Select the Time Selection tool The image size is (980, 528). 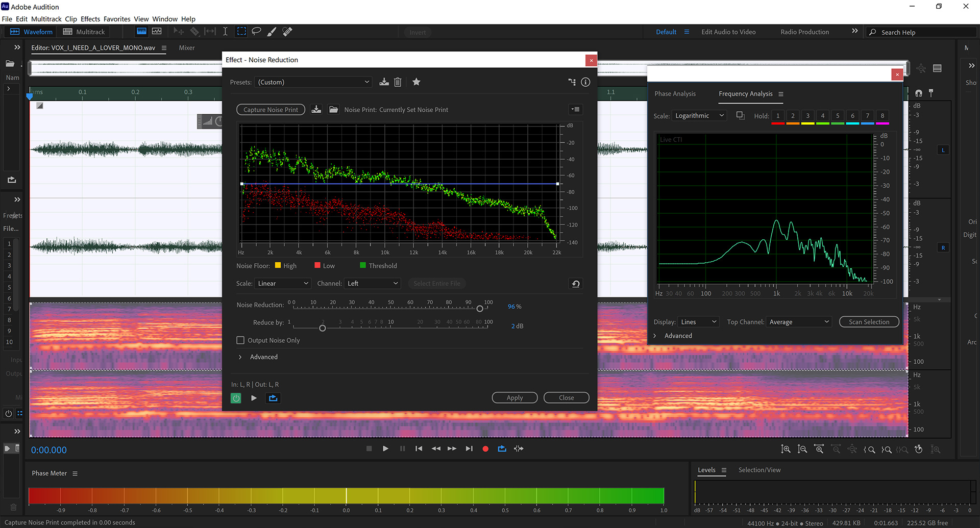point(225,32)
